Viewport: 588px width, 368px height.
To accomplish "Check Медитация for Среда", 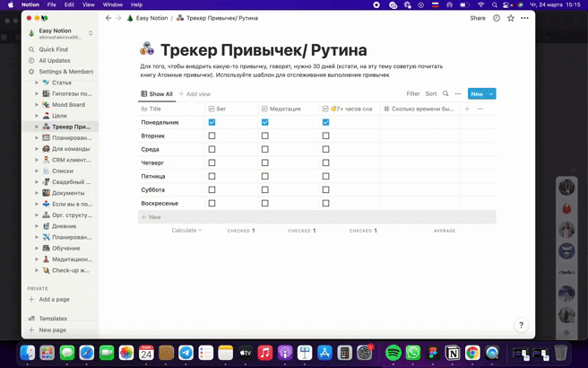I will click(265, 150).
